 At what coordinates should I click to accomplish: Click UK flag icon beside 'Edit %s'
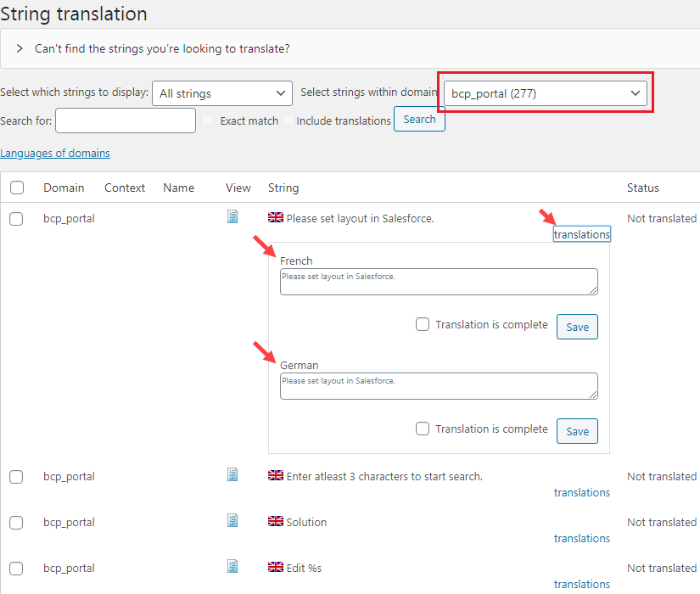(276, 568)
